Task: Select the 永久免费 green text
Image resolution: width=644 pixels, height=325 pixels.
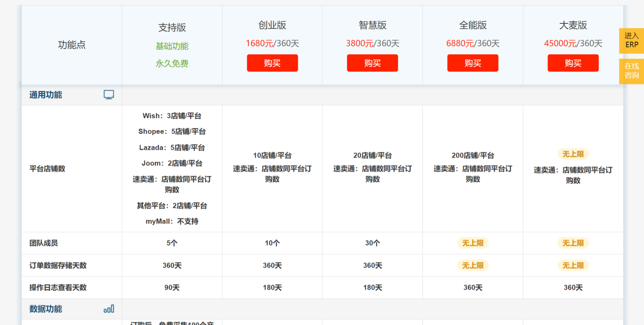Action: coord(172,64)
